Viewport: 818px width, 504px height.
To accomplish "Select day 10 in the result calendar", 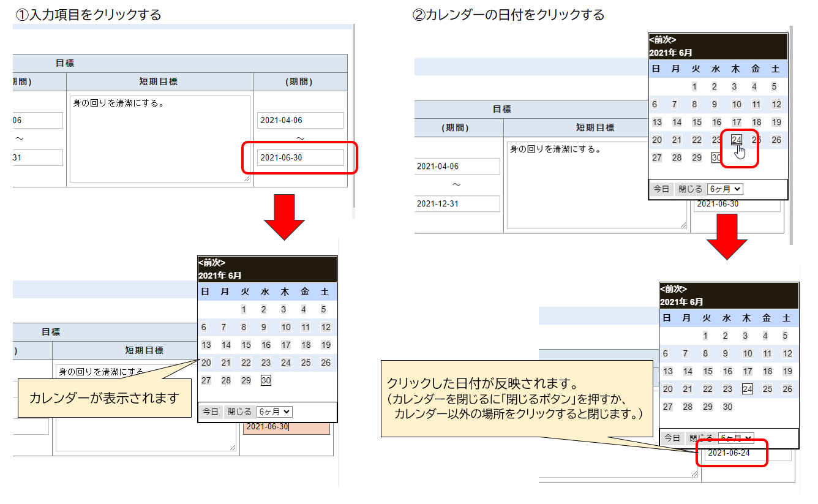I will tap(747, 353).
